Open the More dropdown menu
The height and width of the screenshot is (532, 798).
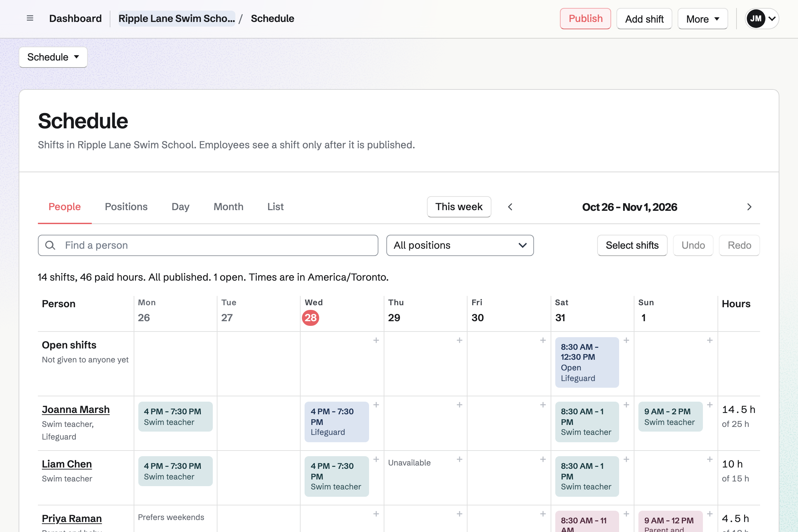(x=702, y=19)
